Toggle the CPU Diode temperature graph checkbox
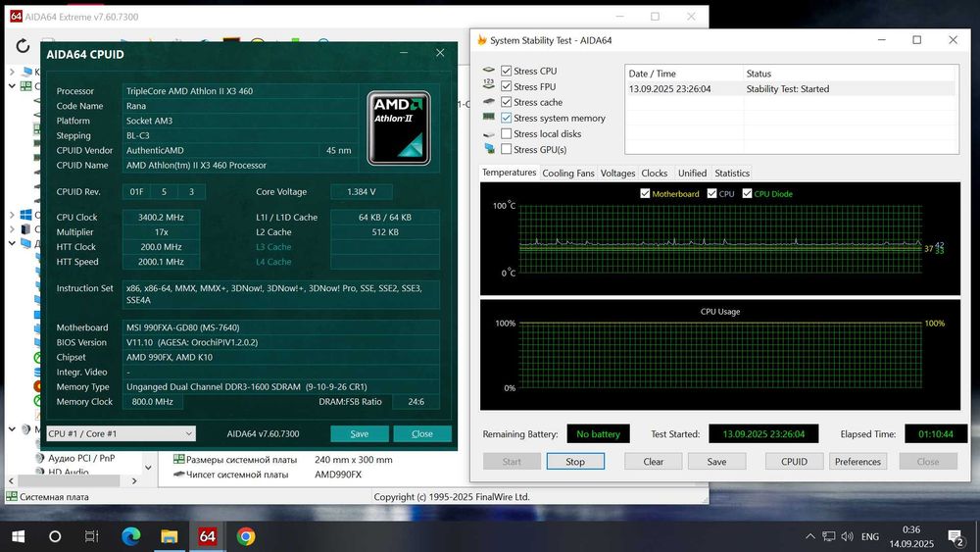Image resolution: width=980 pixels, height=552 pixels. click(x=747, y=193)
